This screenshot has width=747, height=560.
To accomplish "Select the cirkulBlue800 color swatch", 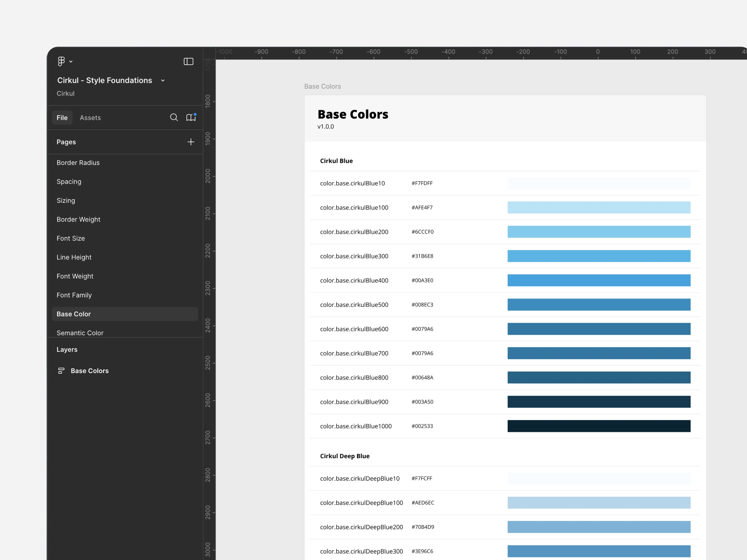I will pyautogui.click(x=599, y=378).
